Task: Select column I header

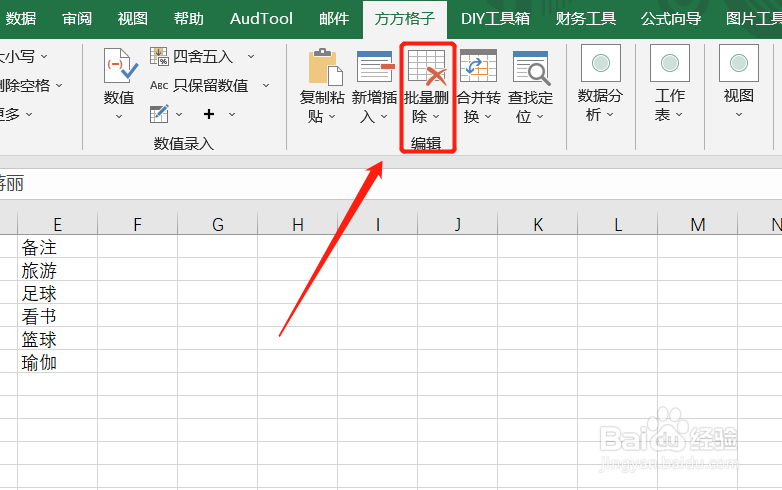Action: pyautogui.click(x=378, y=224)
